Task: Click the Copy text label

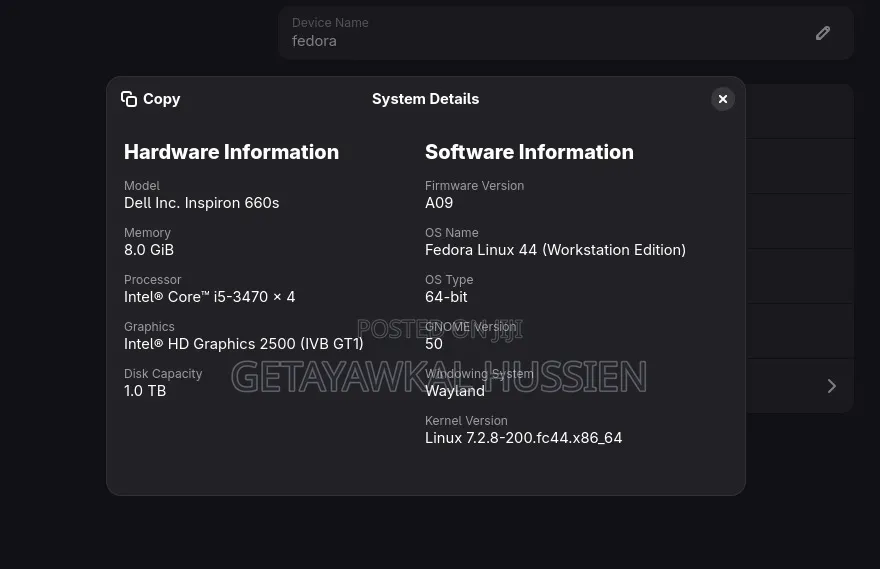Action: point(162,99)
